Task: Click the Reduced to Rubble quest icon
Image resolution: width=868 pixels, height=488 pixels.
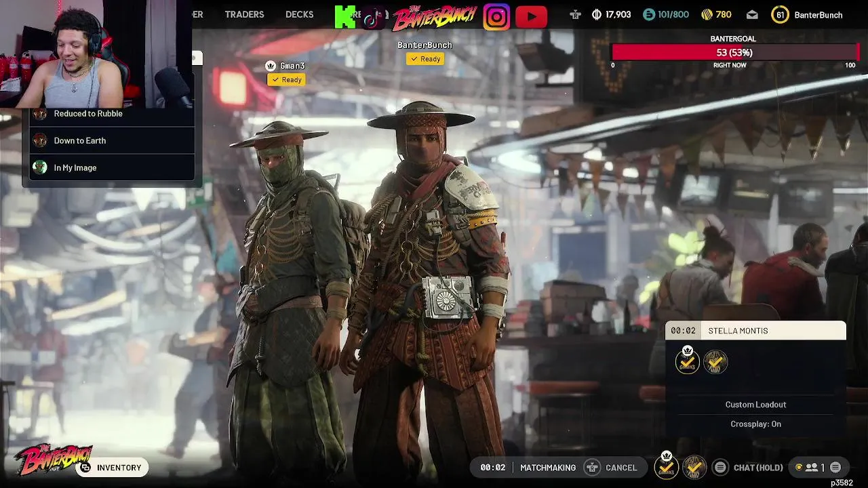Action: click(40, 114)
